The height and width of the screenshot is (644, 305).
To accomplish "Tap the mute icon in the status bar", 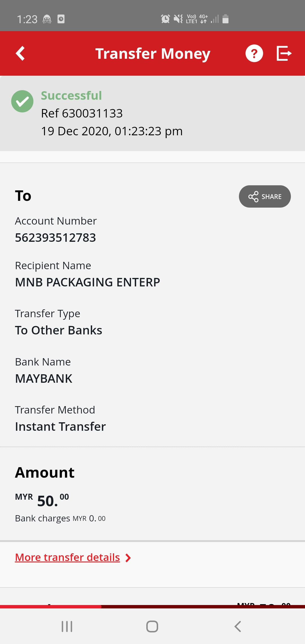I will [178, 19].
